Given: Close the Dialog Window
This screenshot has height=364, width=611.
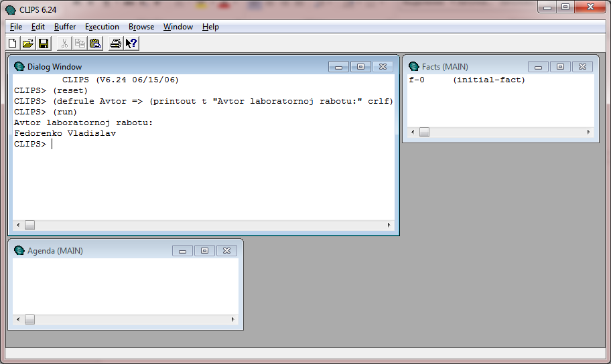Looking at the screenshot, I should [383, 67].
